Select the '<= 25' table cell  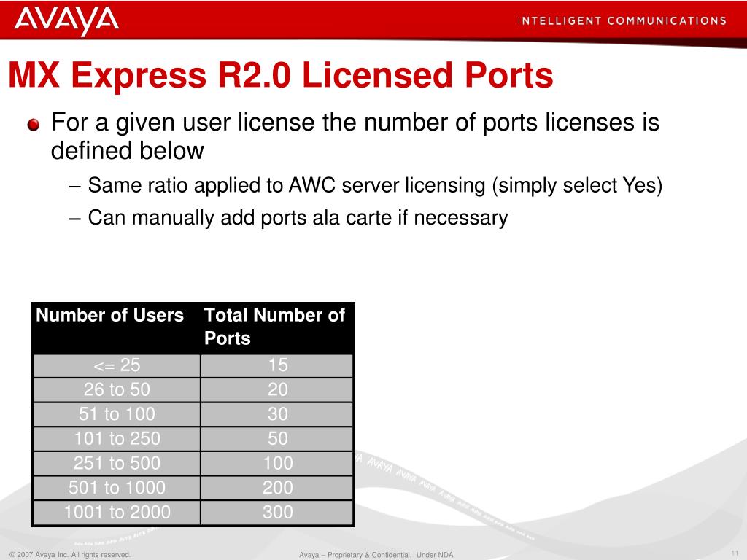click(117, 366)
